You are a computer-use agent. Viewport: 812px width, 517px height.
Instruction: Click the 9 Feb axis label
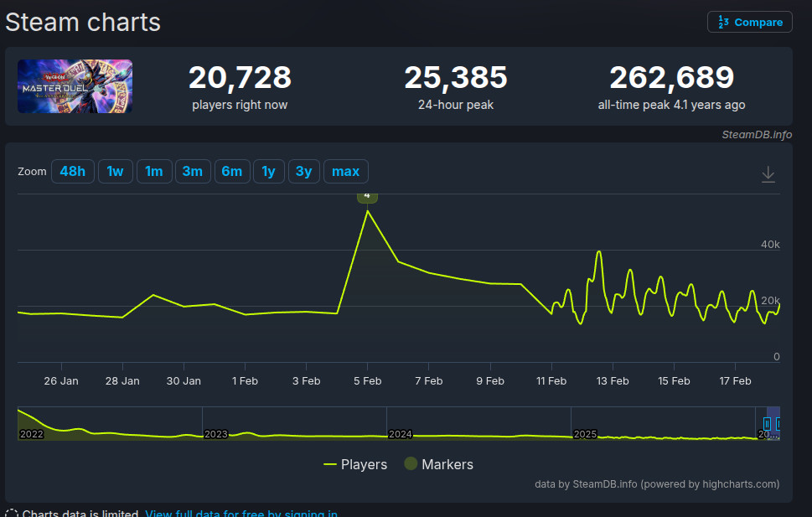click(x=490, y=380)
